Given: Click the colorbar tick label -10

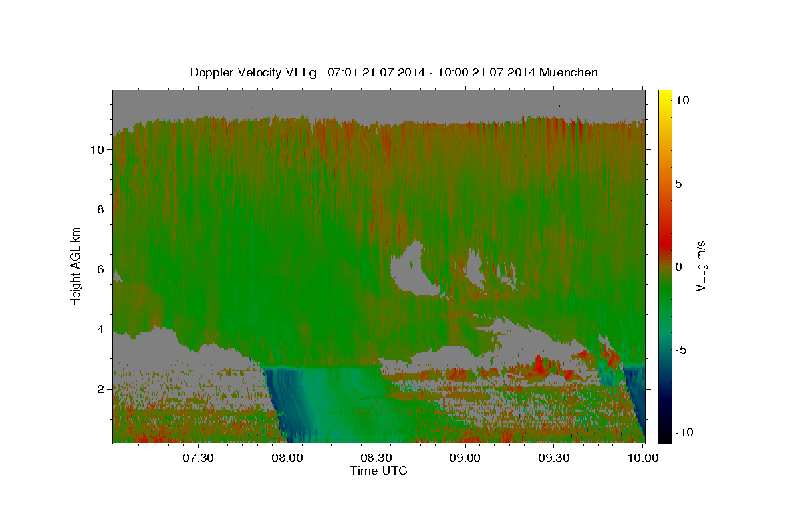Looking at the screenshot, I should [685, 432].
